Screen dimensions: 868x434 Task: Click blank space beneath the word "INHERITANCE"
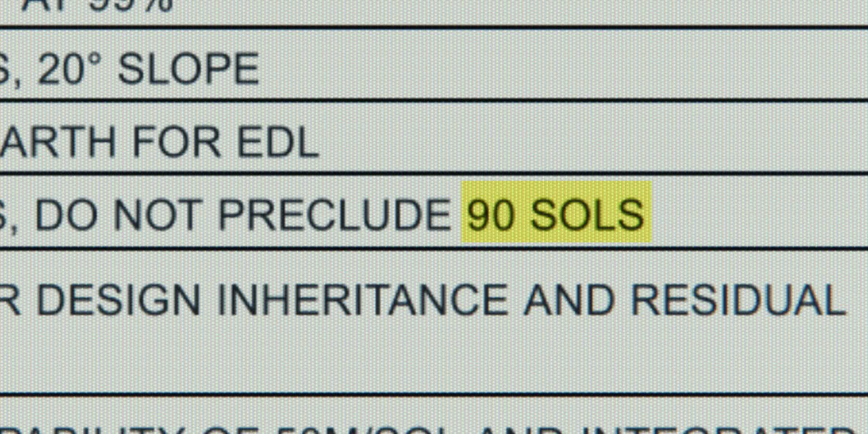[362, 357]
